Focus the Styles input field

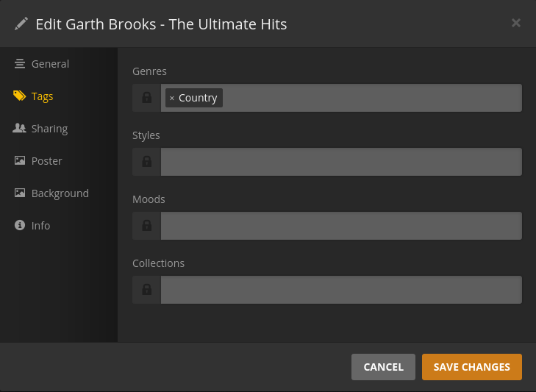[341, 162]
